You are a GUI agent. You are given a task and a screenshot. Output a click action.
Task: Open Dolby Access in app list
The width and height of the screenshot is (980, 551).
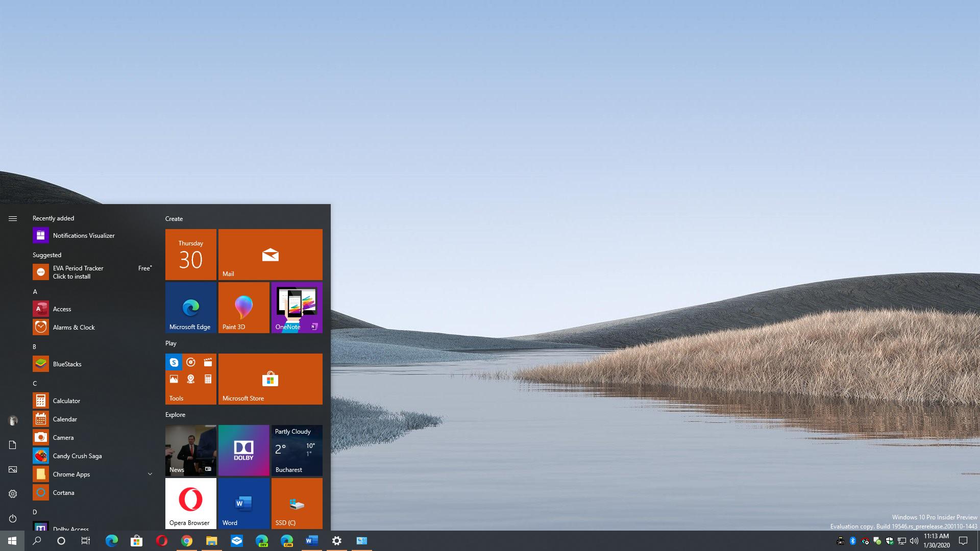tap(93, 526)
